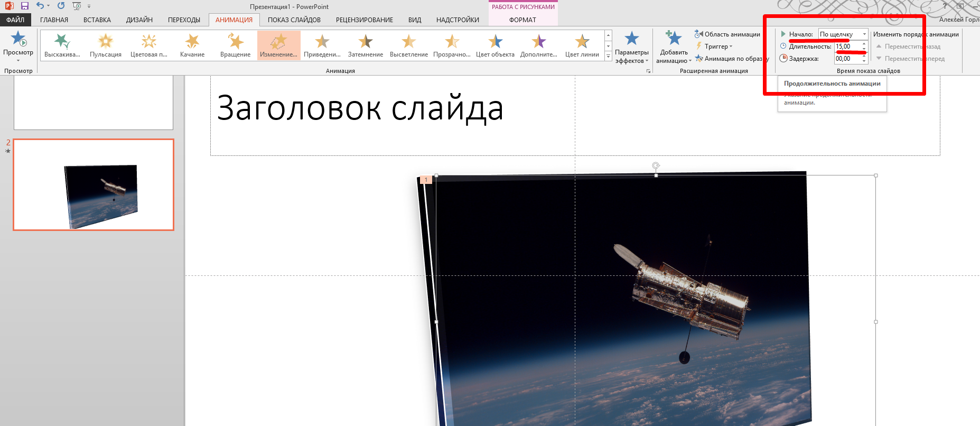
Task: Save the presentation with the floppy icon
Action: click(x=25, y=6)
